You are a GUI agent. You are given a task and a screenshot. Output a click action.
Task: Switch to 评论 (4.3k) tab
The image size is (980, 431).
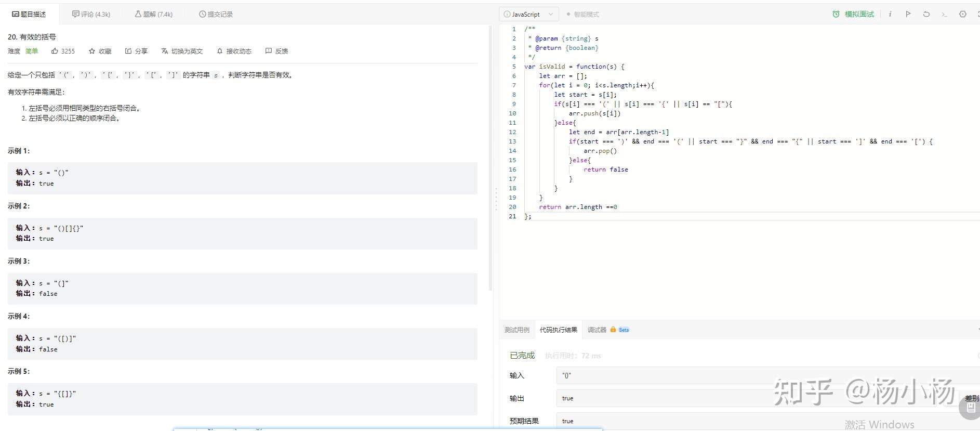(91, 14)
